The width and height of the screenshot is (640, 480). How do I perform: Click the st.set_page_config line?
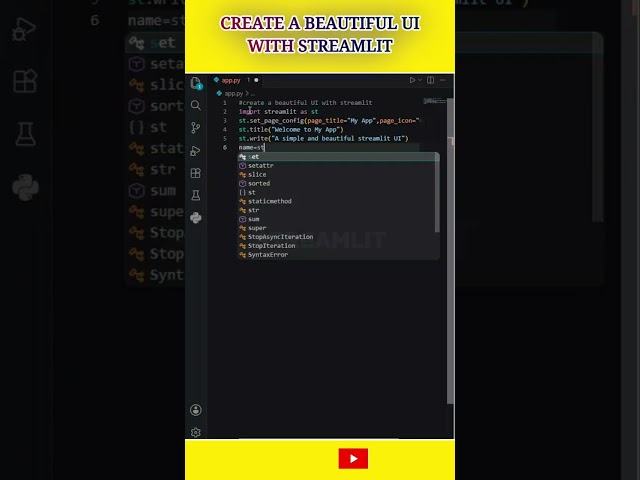click(x=329, y=120)
